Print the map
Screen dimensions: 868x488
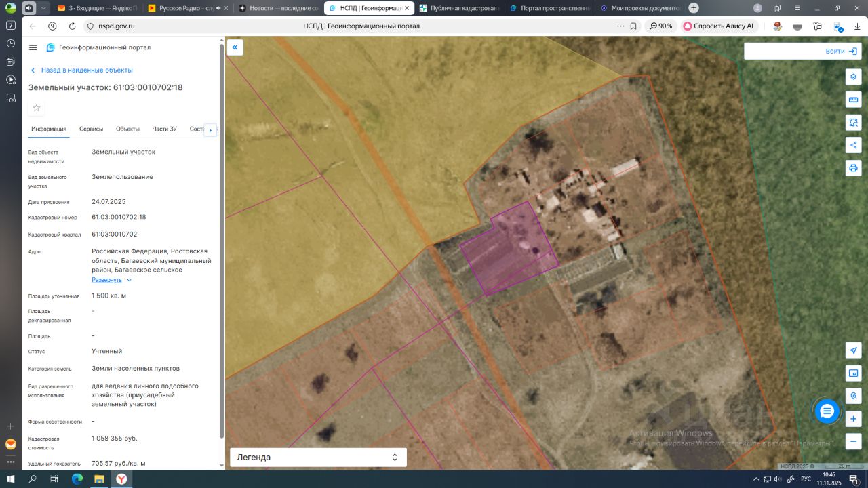click(x=853, y=167)
